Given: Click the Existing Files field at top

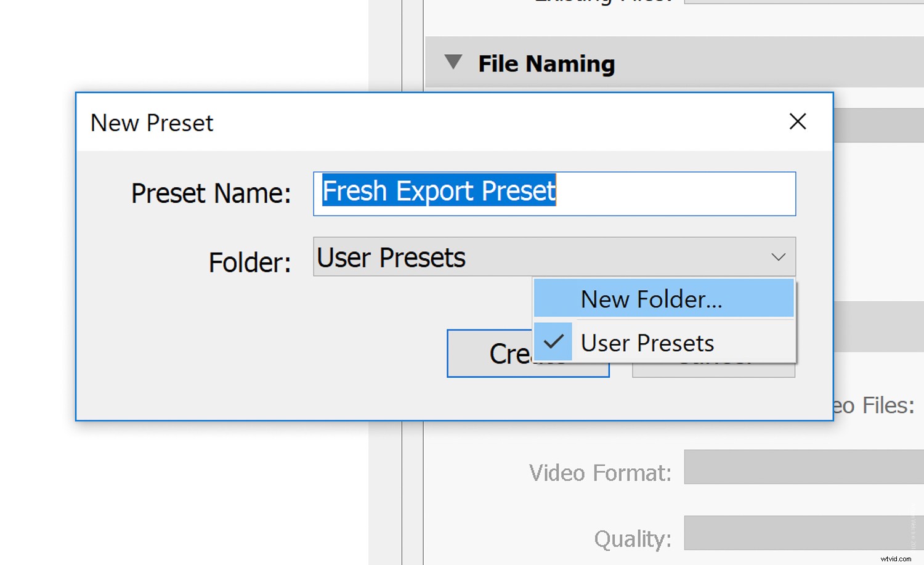Looking at the screenshot, I should (801, 3).
